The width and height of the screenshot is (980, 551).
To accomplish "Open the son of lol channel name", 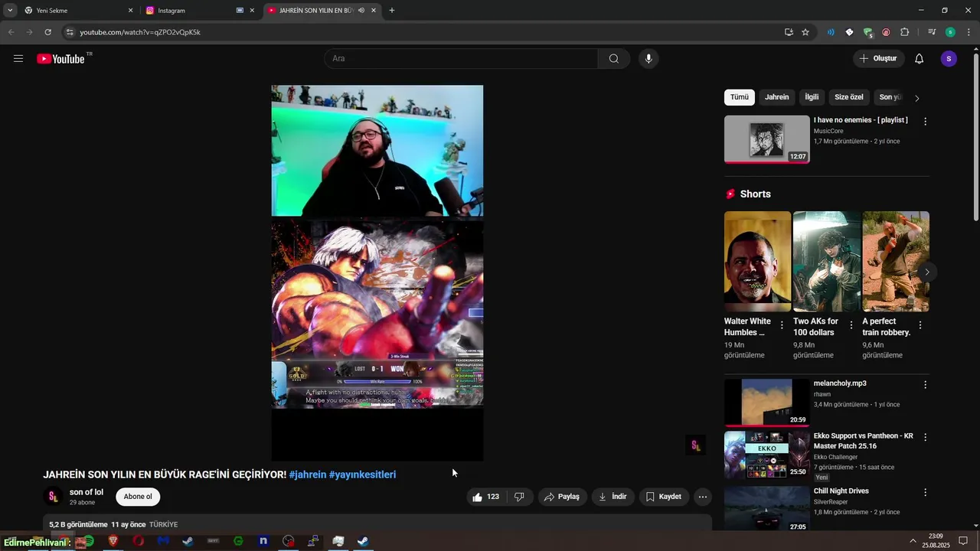I will [x=87, y=492].
